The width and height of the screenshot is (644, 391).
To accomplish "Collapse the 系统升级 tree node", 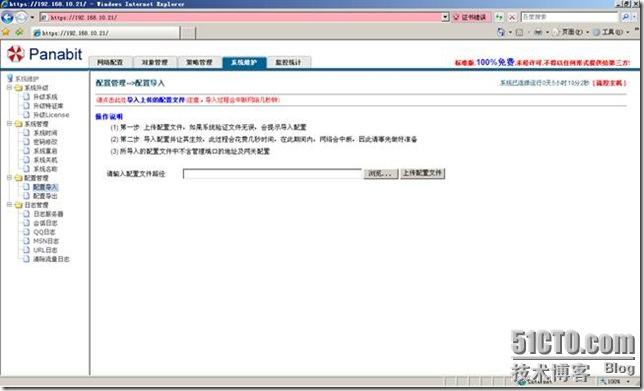I will 9,87.
